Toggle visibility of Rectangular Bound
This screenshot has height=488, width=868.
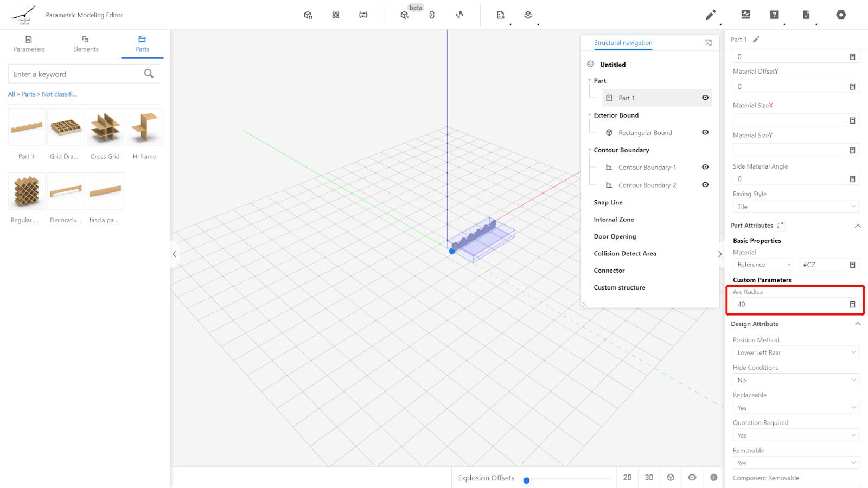pyautogui.click(x=705, y=133)
